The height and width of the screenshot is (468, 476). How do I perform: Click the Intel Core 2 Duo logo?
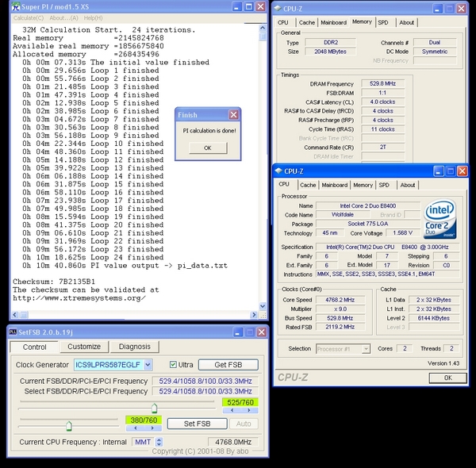click(x=440, y=219)
